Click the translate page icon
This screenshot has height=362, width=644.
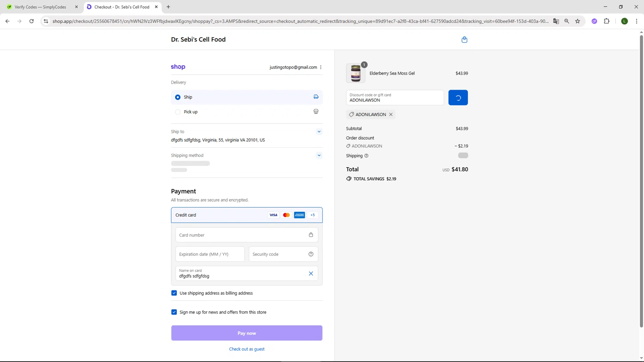coord(556,21)
